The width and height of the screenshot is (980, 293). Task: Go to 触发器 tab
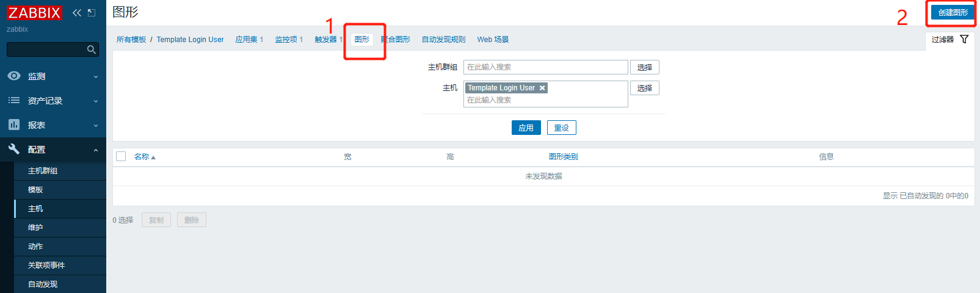click(325, 40)
